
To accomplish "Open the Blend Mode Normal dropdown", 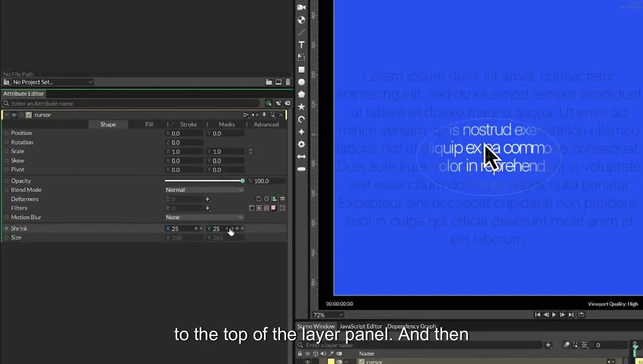I will 204,190.
